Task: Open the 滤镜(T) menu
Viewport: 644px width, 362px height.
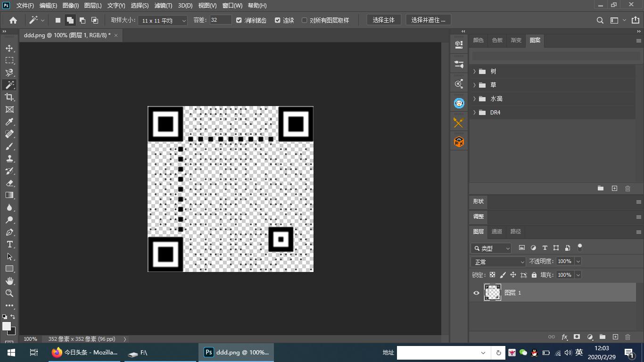Action: pyautogui.click(x=163, y=6)
